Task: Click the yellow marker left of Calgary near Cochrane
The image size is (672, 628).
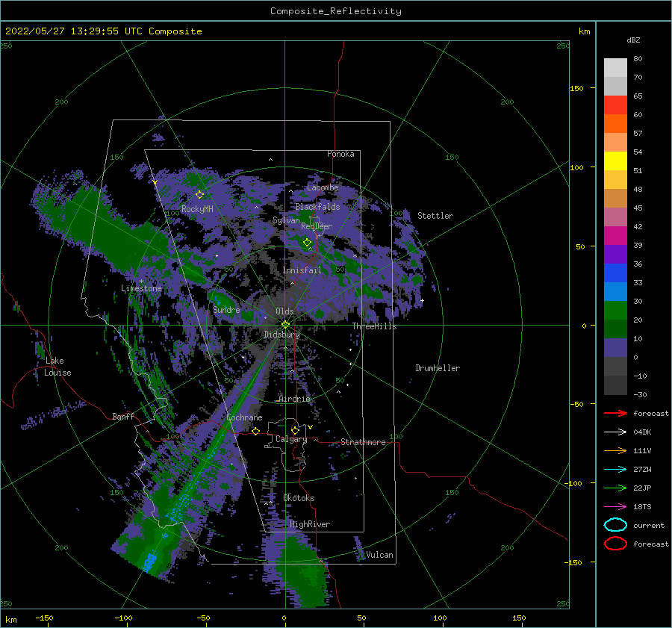Action: [x=256, y=431]
